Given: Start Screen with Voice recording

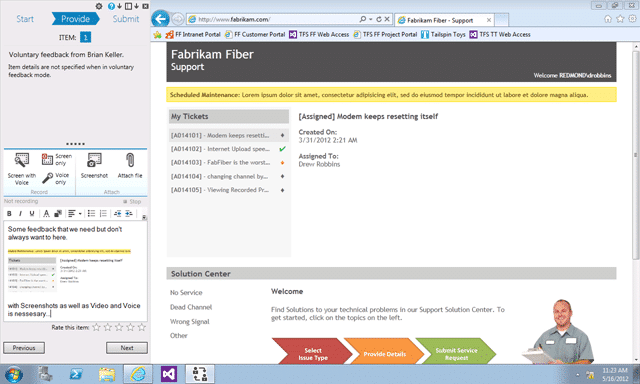Looking at the screenshot, I should click(x=22, y=169).
